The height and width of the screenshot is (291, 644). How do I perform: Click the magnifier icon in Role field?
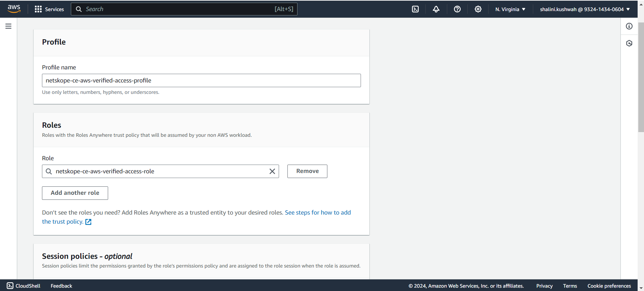point(49,171)
